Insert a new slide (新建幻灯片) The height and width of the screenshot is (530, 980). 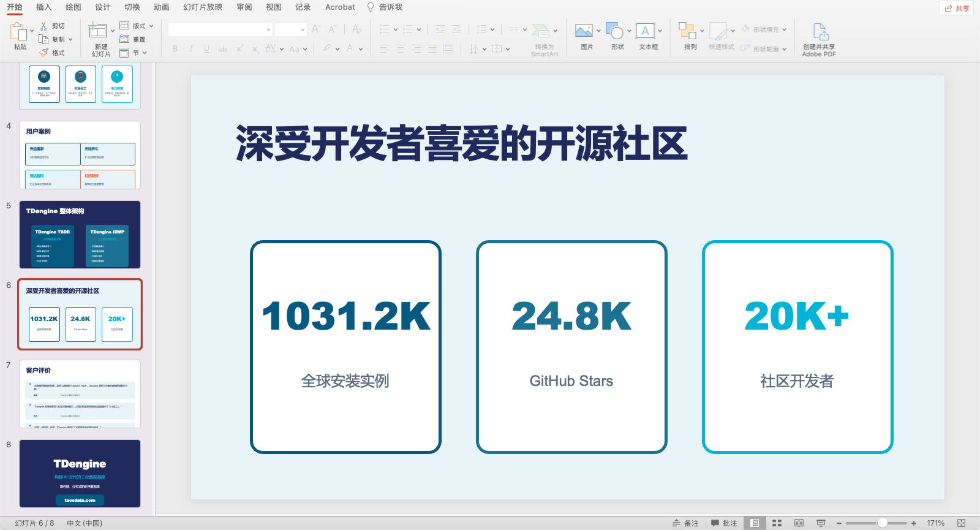point(98,32)
